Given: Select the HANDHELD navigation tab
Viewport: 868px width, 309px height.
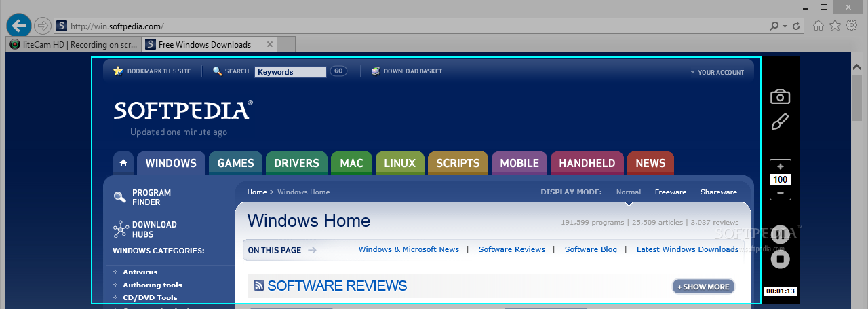Looking at the screenshot, I should point(587,163).
